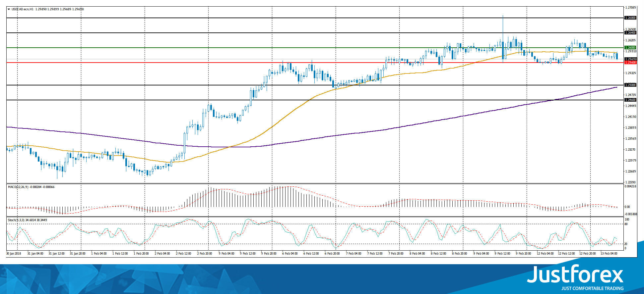
Task: Click the 12 Feb 12:00 time label
Action: (566, 254)
